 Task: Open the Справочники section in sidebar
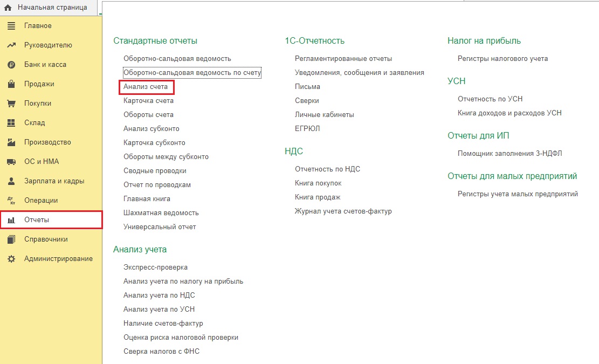click(x=46, y=239)
